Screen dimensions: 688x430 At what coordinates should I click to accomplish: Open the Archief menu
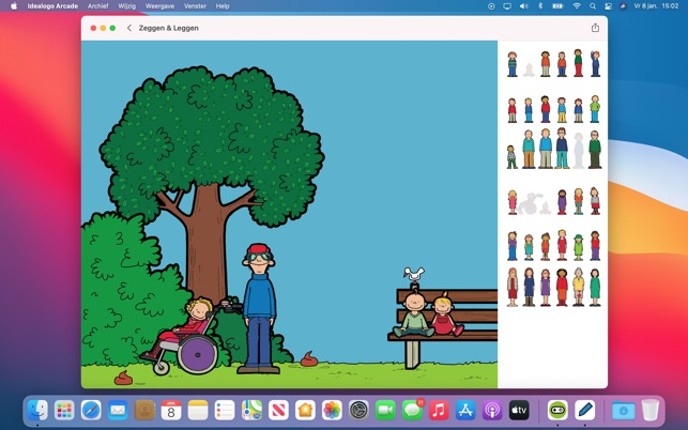[x=98, y=6]
